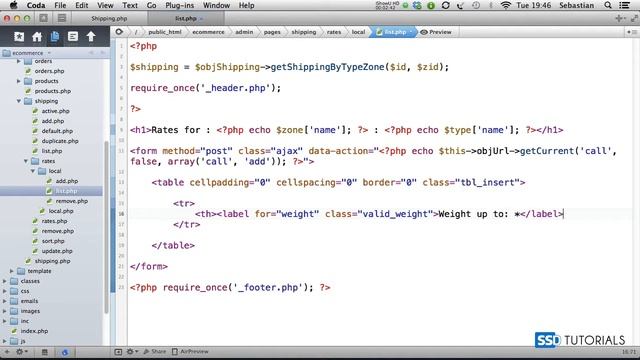Expand the products folder
Viewport: 640px width, 360px height.
18,81
